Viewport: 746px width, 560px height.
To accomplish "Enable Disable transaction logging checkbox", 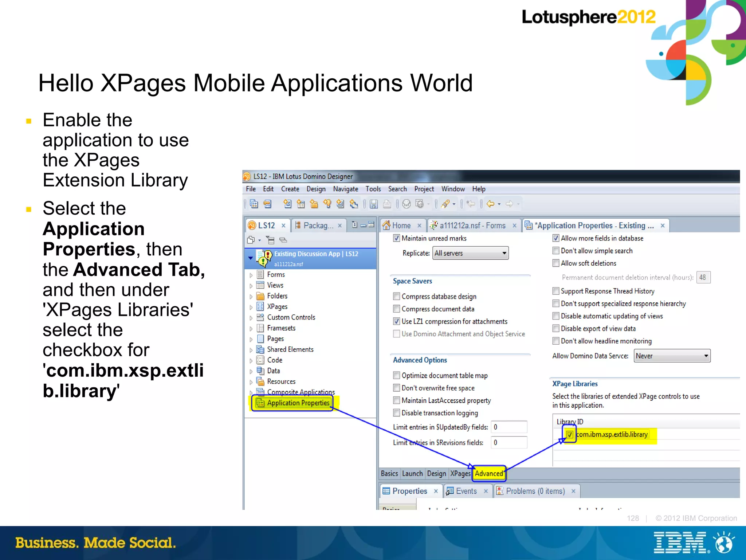I will coord(397,413).
